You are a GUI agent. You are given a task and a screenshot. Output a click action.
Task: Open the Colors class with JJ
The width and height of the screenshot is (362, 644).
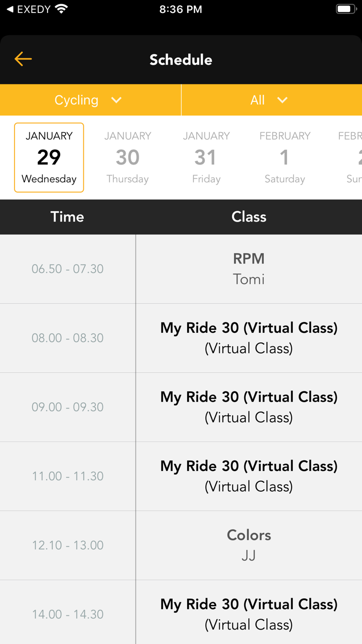click(249, 545)
